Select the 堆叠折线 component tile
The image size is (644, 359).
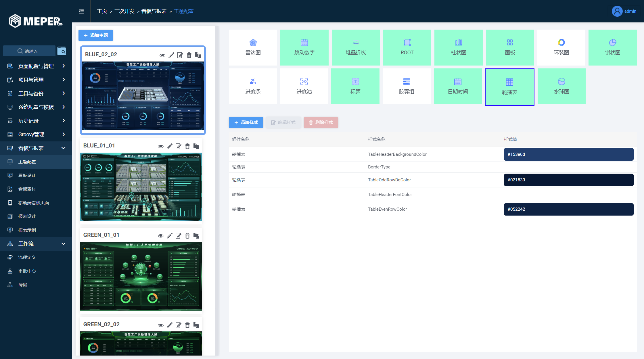point(356,47)
